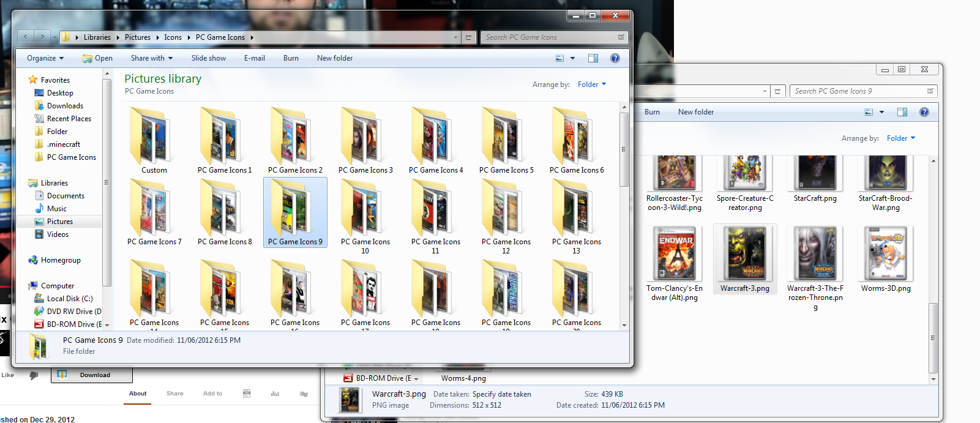
Task: Refresh the PC Game Icons address bar
Action: 468,37
